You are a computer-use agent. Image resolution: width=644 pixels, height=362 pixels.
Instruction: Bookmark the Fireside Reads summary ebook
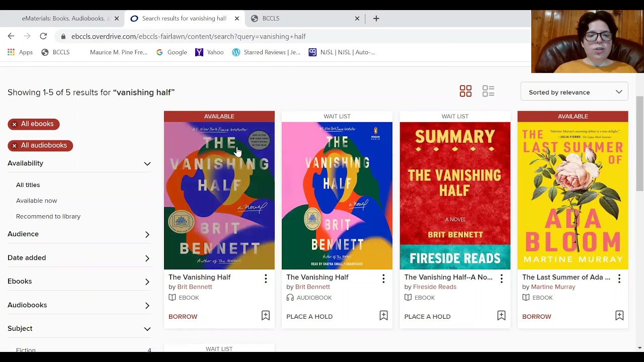click(x=501, y=316)
